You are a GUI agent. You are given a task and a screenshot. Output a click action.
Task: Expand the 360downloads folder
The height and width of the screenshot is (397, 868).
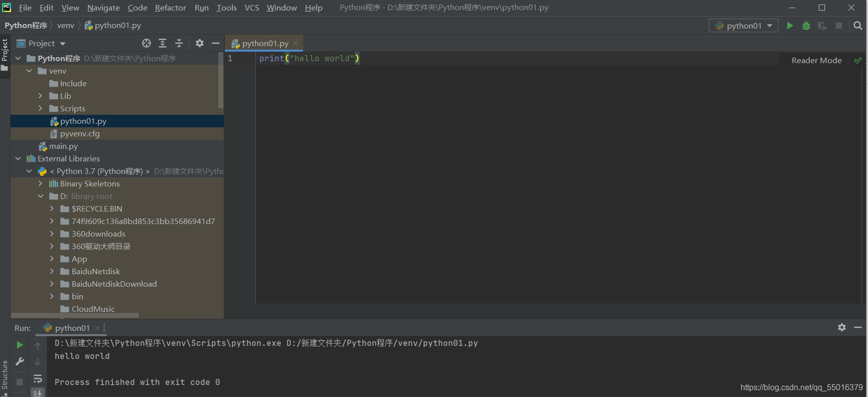coord(52,234)
